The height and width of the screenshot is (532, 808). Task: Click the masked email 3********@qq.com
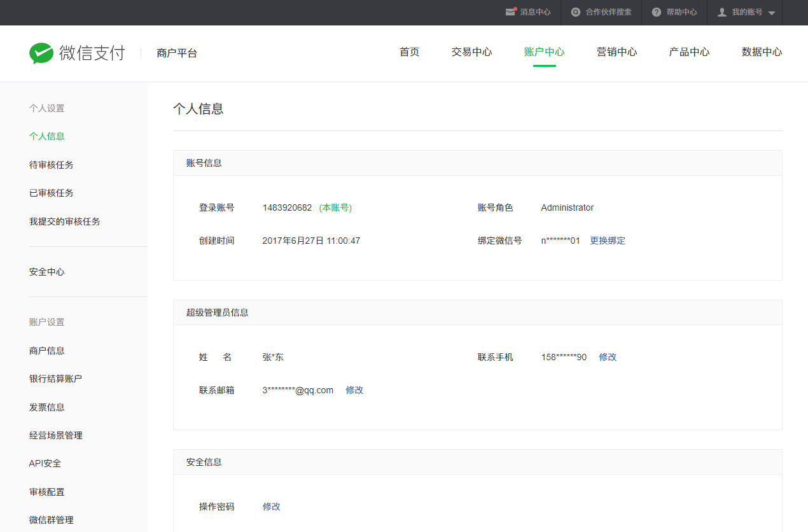click(298, 390)
